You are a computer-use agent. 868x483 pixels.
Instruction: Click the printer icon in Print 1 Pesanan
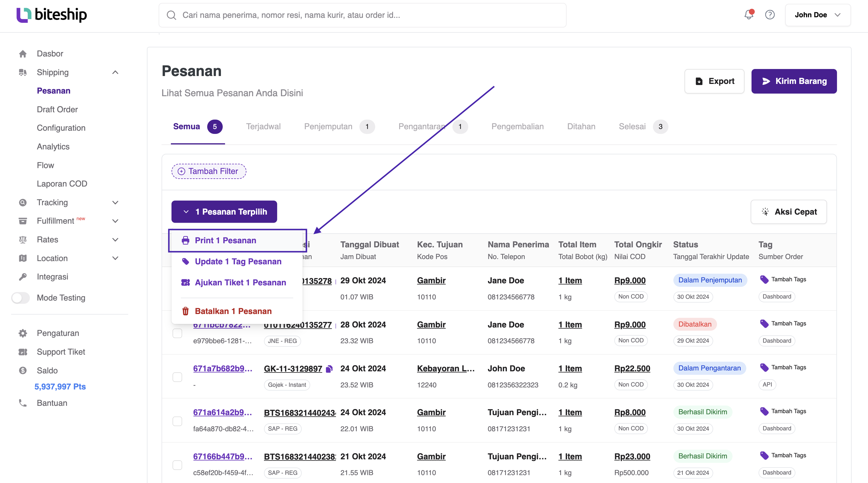coord(185,240)
